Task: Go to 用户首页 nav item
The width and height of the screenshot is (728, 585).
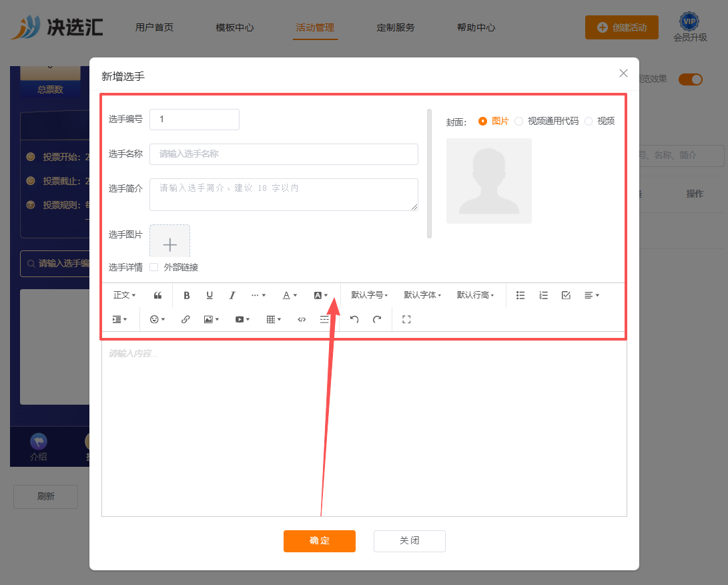Action: [154, 27]
